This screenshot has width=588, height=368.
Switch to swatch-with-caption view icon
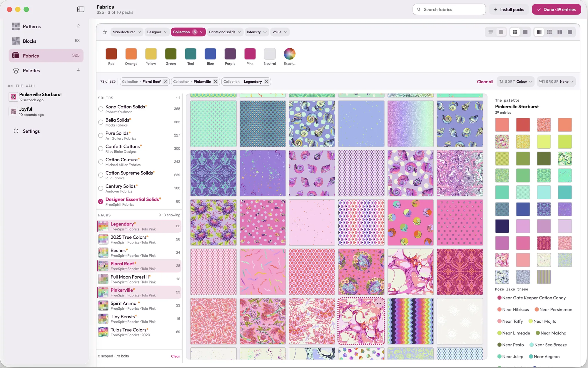491,32
